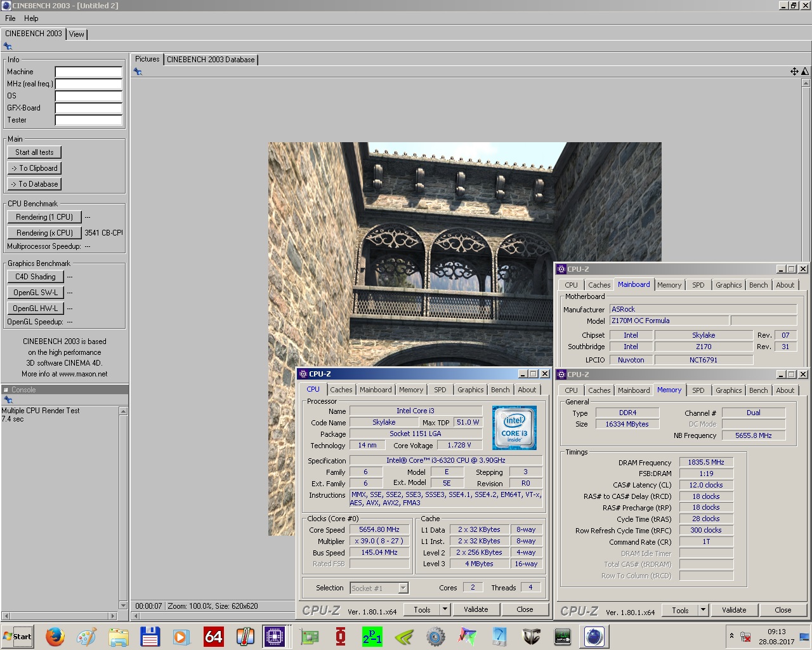Click the move cross icon in Pictures panel
Viewport: 812px width, 650px height.
click(794, 71)
